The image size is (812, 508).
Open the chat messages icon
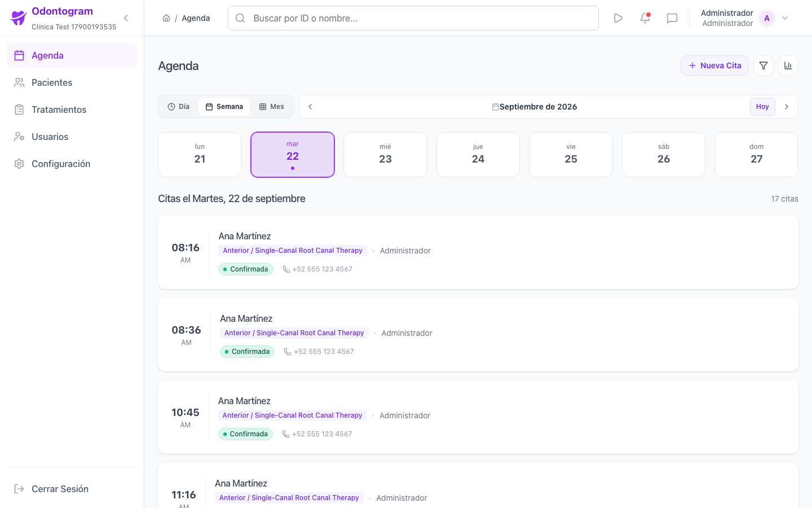[x=672, y=18]
